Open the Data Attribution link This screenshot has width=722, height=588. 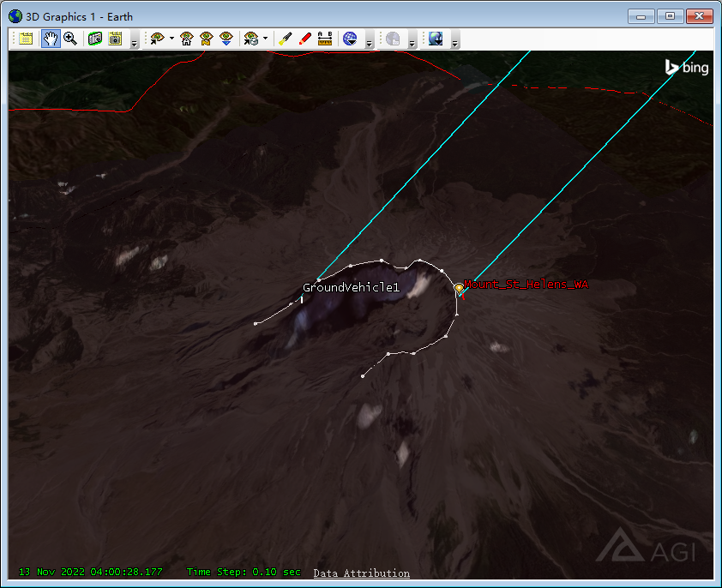[361, 573]
